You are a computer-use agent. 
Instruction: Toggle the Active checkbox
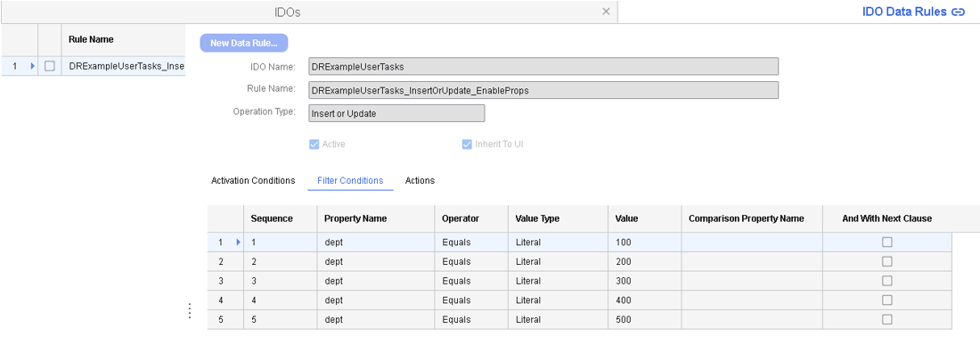click(x=314, y=144)
